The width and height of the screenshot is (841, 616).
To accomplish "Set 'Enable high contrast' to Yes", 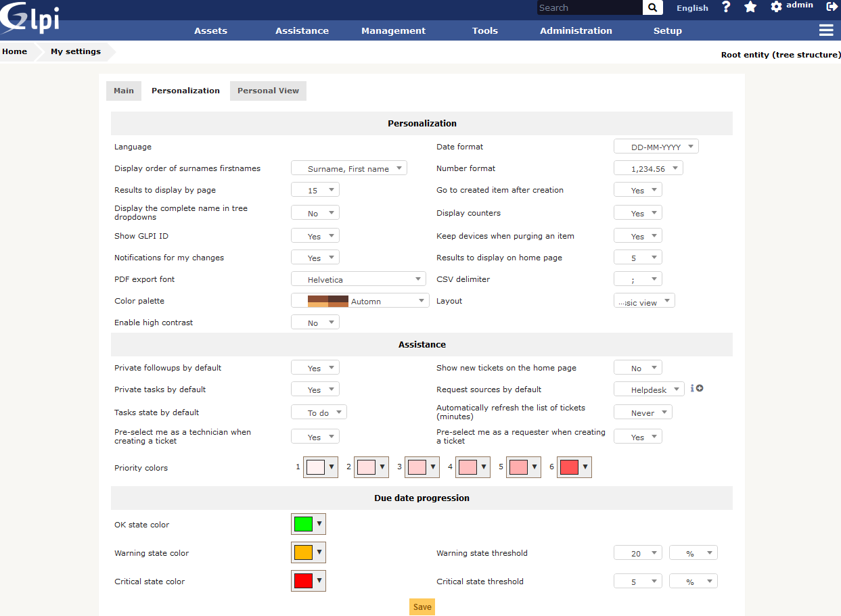I will tap(315, 322).
